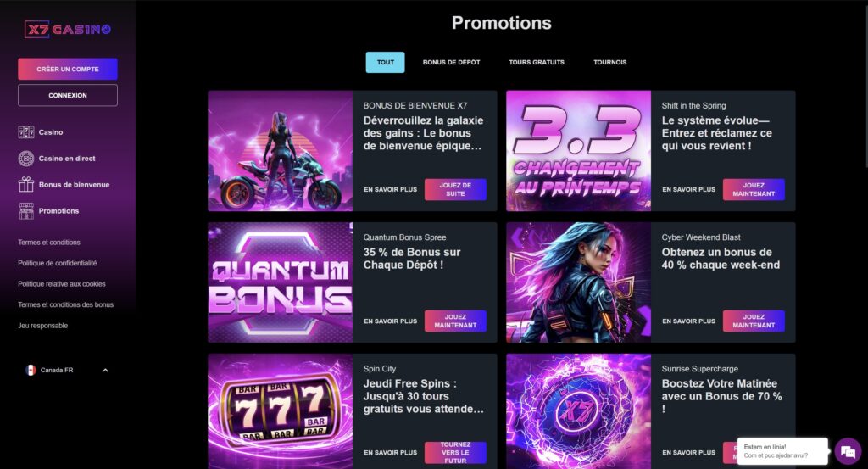
Task: Click the Connexion button
Action: 68,95
